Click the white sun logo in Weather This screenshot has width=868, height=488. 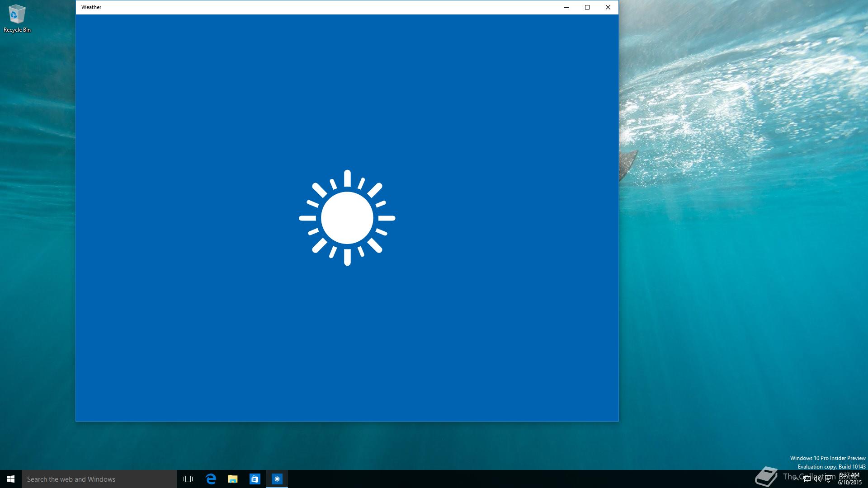pyautogui.click(x=347, y=218)
